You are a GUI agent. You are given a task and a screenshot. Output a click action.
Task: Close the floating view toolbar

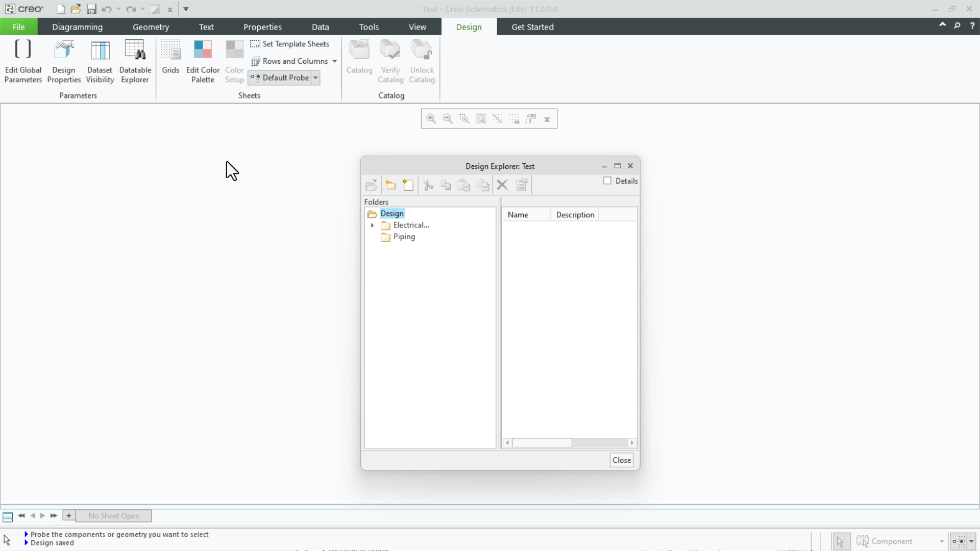[547, 119]
